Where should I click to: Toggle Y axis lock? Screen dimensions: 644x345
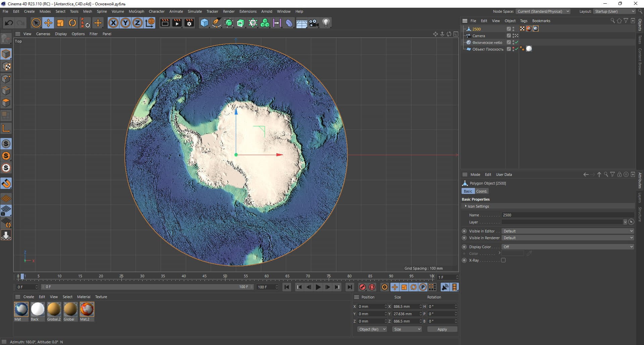point(125,23)
